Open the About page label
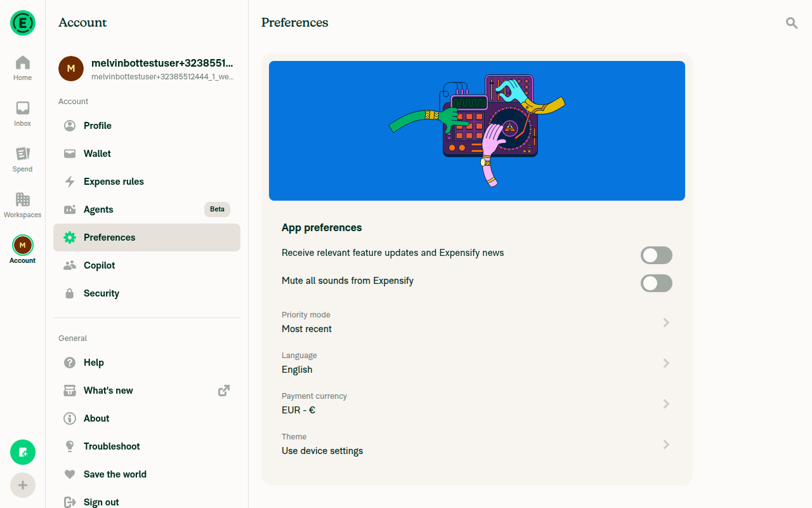This screenshot has height=508, width=812. click(x=96, y=418)
